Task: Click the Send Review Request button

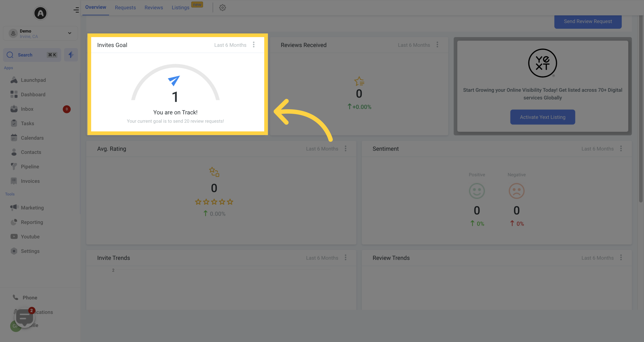Action: [588, 21]
